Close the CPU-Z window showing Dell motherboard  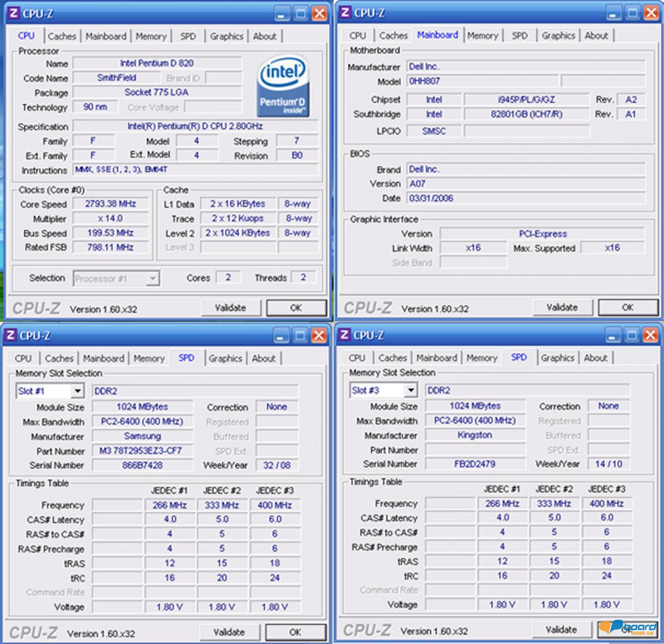click(651, 13)
